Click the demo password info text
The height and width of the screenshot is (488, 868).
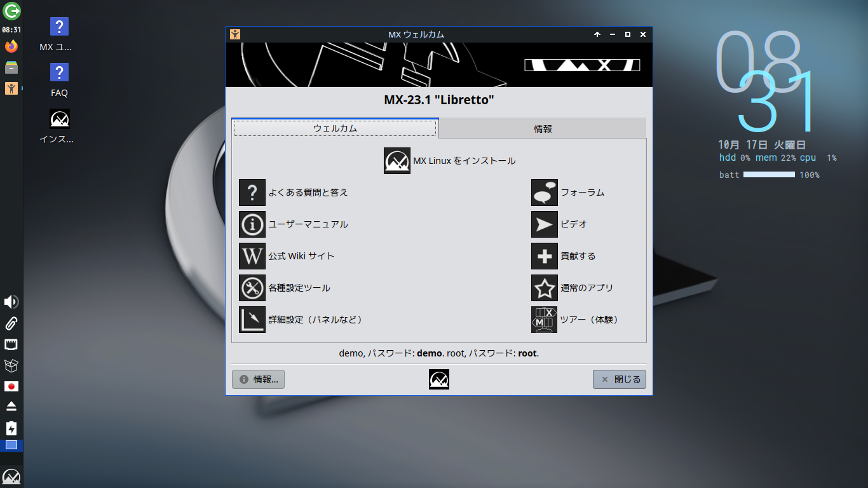pos(439,353)
